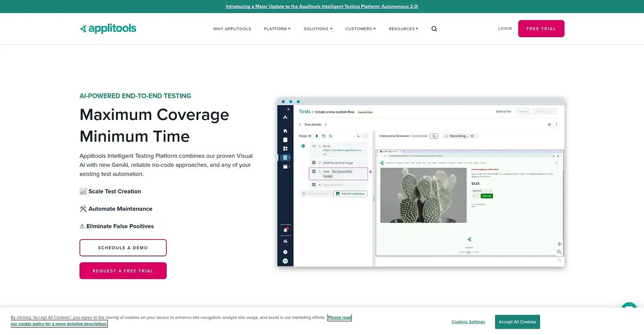Toggle the crossed-eye button beside Connected
Image resolution: width=644 pixels, height=335 pixels.
[x=434, y=136]
